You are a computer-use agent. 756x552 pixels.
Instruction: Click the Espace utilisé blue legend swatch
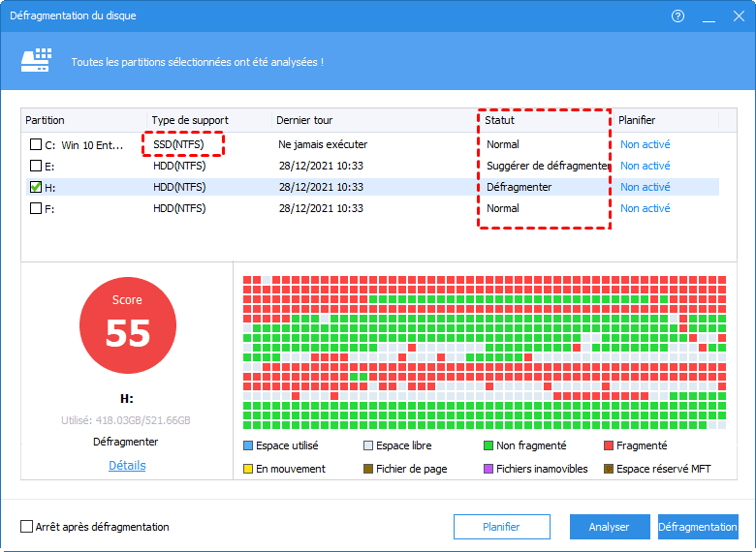click(248, 445)
